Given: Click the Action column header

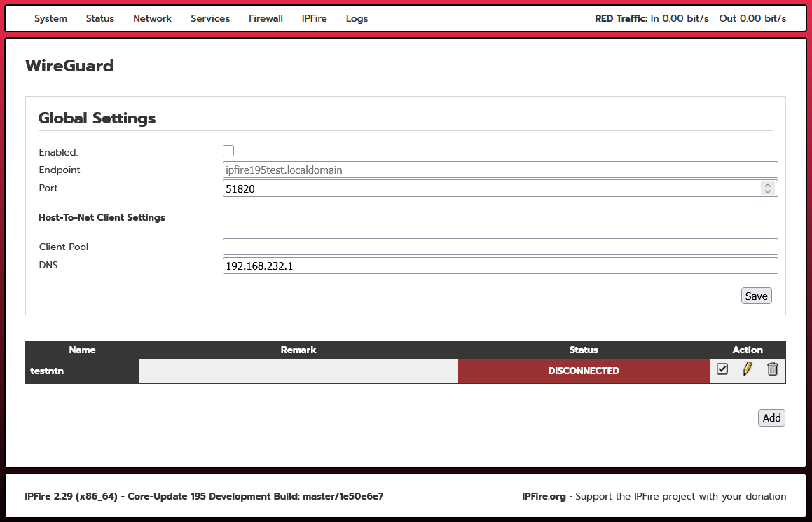Looking at the screenshot, I should point(748,350).
